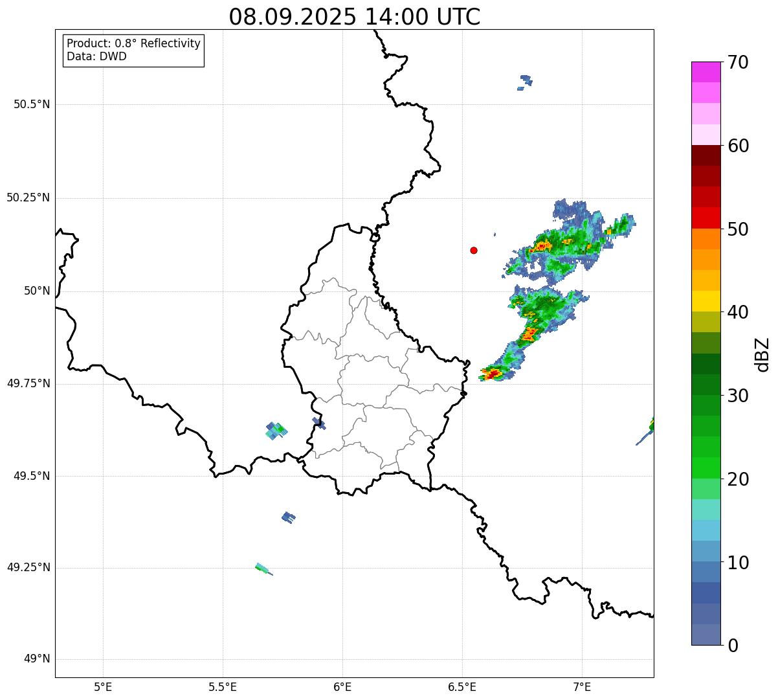Click the Product: 0.8° Reflectivity label
This screenshot has height=700, width=778.
[134, 43]
